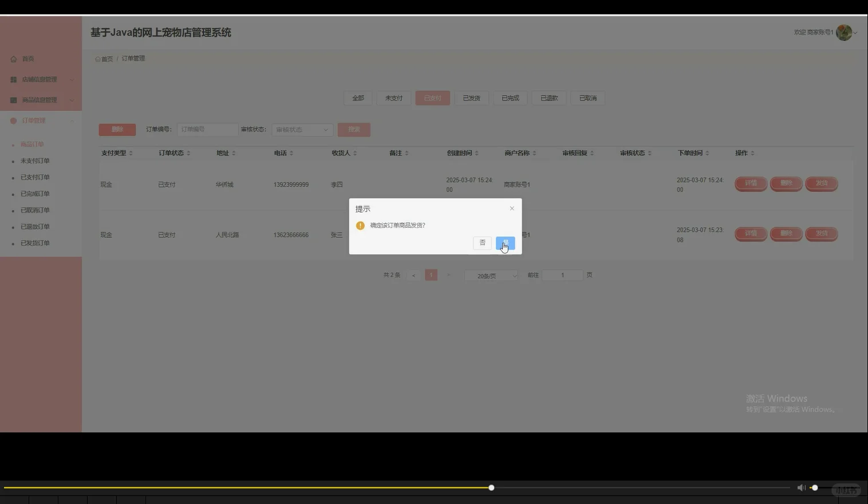This screenshot has width=868, height=504.
Task: Sort by the 收货人 column sort icon
Action: click(x=355, y=153)
